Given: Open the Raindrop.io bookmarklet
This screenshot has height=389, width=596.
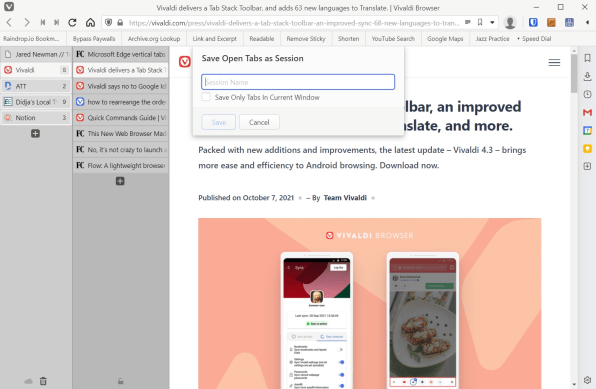Looking at the screenshot, I should coord(31,38).
